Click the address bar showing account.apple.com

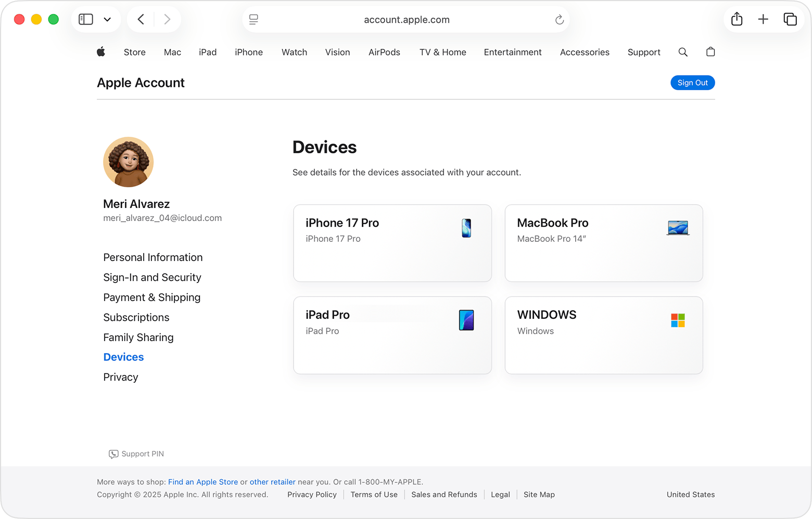point(406,19)
